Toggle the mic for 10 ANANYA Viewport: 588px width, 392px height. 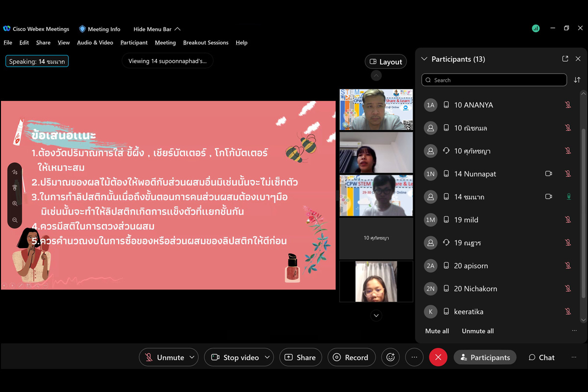tap(568, 105)
